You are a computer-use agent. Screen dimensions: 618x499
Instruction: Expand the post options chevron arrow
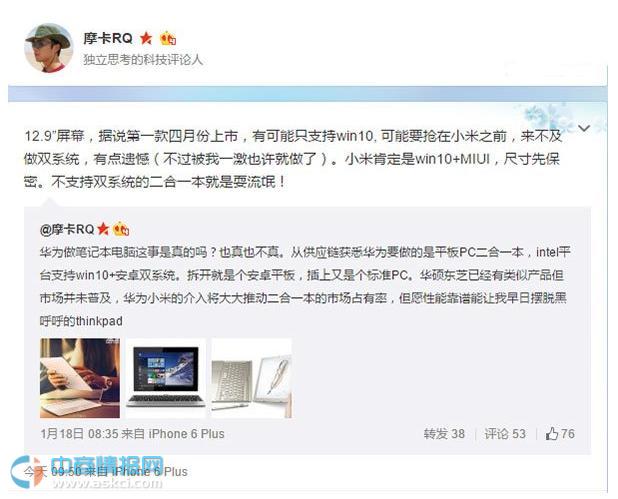tap(584, 128)
